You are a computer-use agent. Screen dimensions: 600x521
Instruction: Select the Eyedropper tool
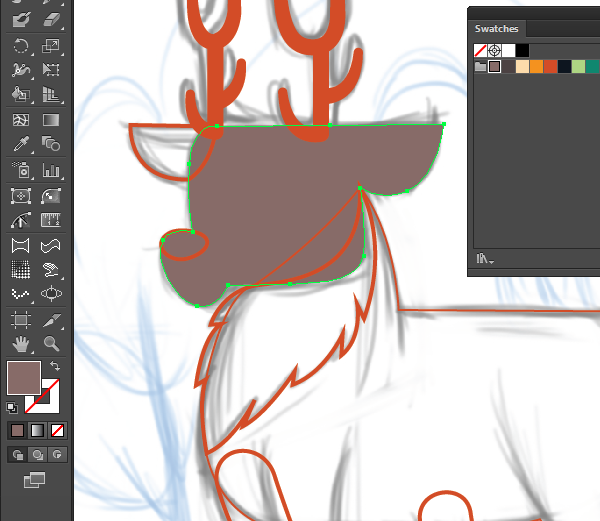pos(21,144)
